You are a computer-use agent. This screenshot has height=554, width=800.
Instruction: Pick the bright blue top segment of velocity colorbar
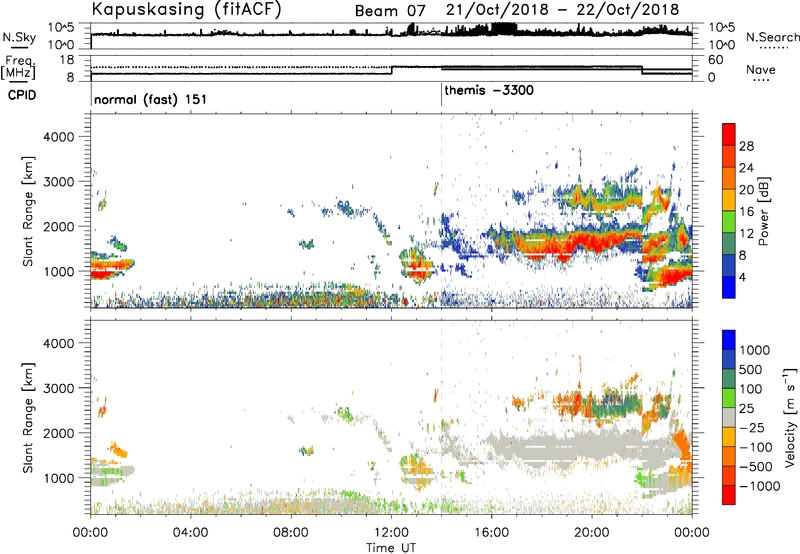point(729,340)
